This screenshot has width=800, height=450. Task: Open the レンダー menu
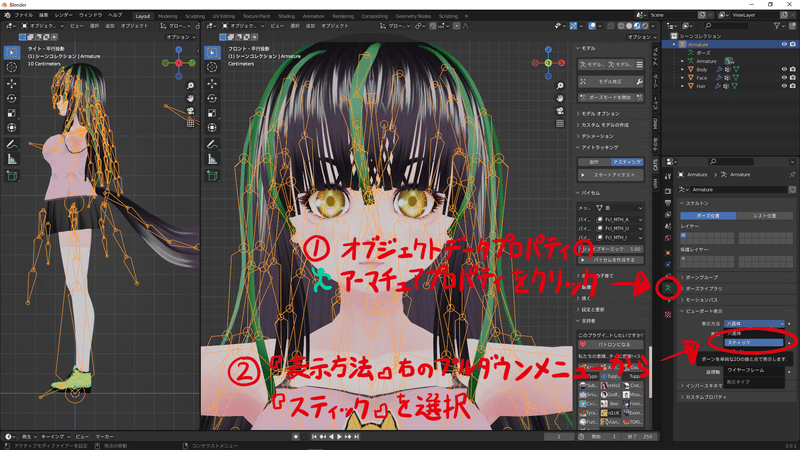[63, 15]
